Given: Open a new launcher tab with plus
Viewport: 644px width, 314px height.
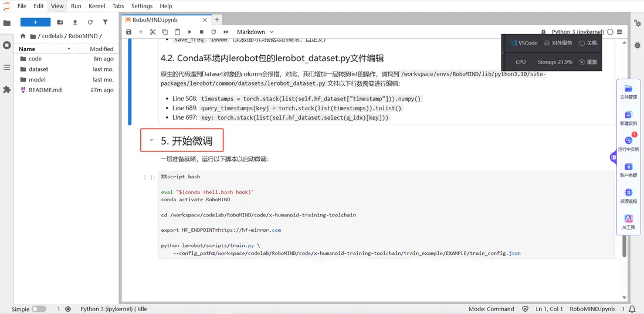Looking at the screenshot, I should (217, 20).
